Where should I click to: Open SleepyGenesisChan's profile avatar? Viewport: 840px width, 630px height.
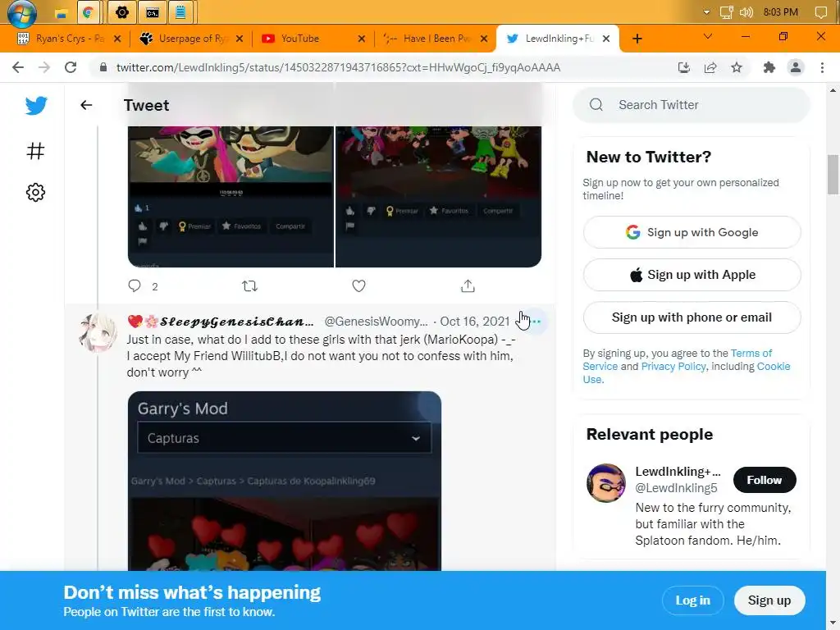click(x=98, y=333)
